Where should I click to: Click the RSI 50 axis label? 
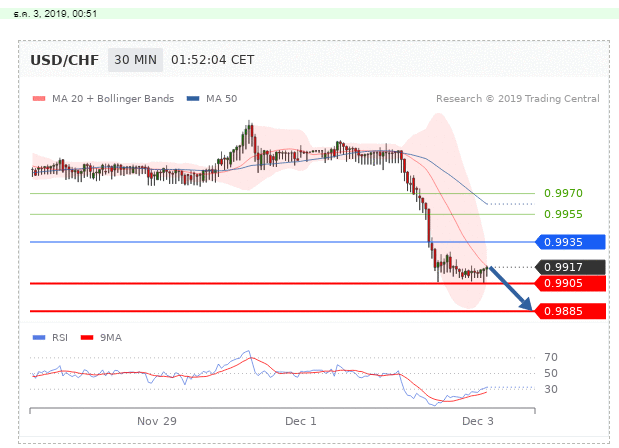click(551, 373)
